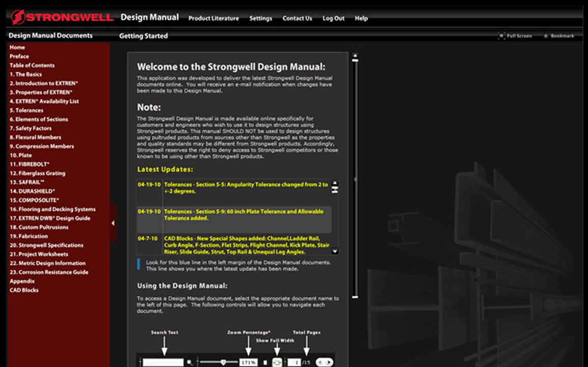Screen dimensions: 588x367
Task: Click the previous page arrow button
Action: pos(320,362)
